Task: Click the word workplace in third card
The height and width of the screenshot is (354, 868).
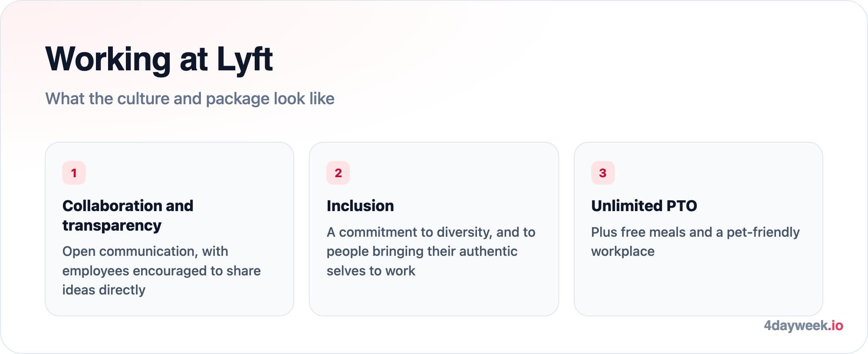Action: [x=623, y=251]
